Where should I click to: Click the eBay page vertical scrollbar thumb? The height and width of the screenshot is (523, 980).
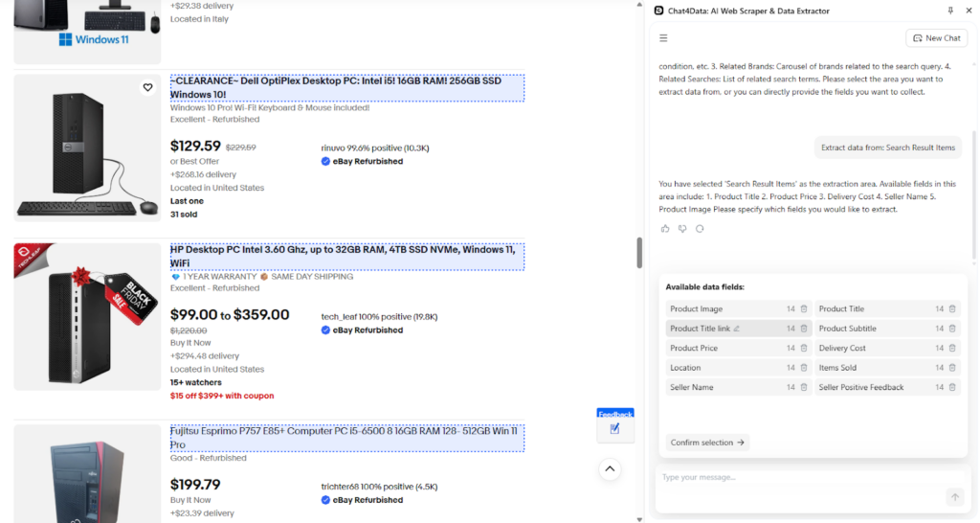click(639, 253)
